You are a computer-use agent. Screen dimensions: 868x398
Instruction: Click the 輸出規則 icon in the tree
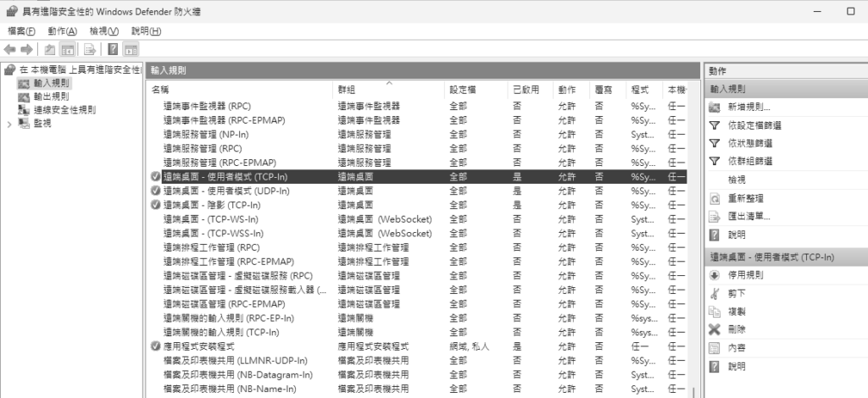pyautogui.click(x=23, y=97)
